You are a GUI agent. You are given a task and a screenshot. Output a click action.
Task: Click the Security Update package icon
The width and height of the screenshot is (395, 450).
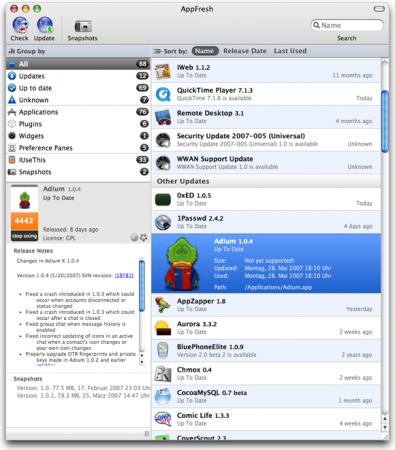pos(163,140)
